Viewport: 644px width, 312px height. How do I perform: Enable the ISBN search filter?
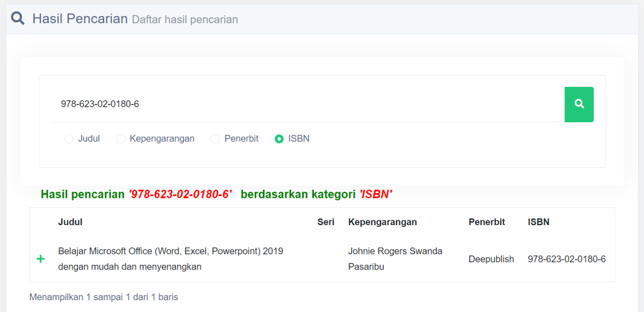click(279, 138)
